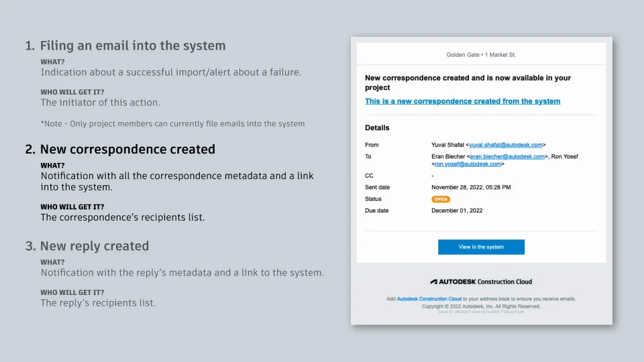This screenshot has width=644, height=362.
Task: Click the Golden Gate 1 Market St. header
Action: click(481, 55)
